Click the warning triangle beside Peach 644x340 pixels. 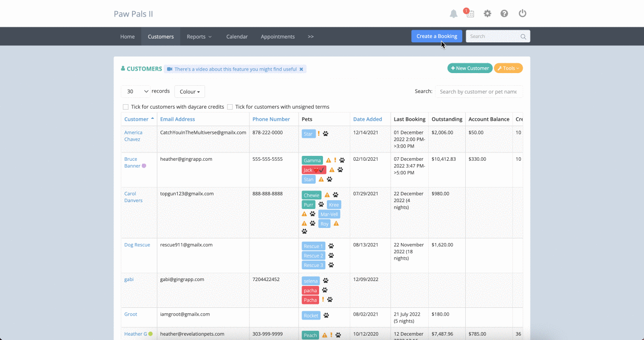pos(324,335)
